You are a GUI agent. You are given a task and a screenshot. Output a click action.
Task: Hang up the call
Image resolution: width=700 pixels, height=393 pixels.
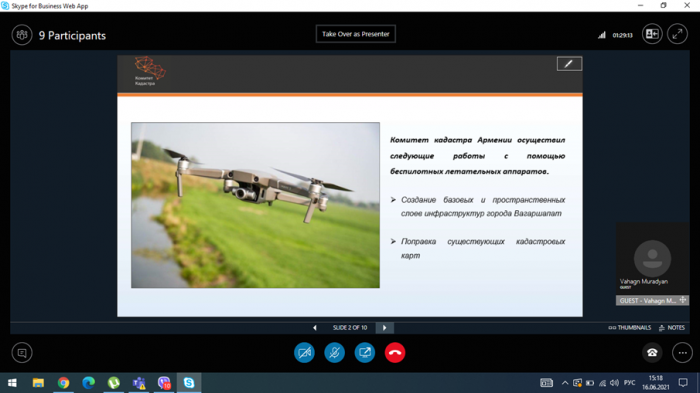[395, 352]
